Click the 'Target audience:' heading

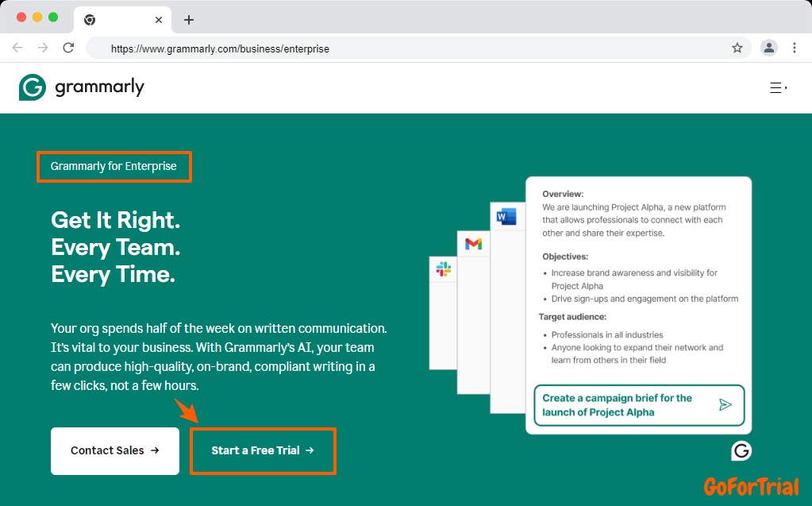pos(572,317)
